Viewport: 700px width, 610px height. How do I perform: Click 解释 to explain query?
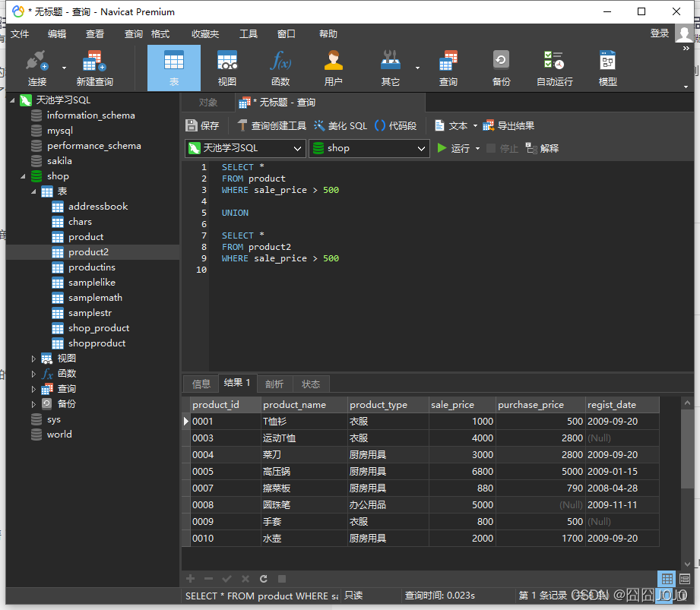(x=542, y=148)
